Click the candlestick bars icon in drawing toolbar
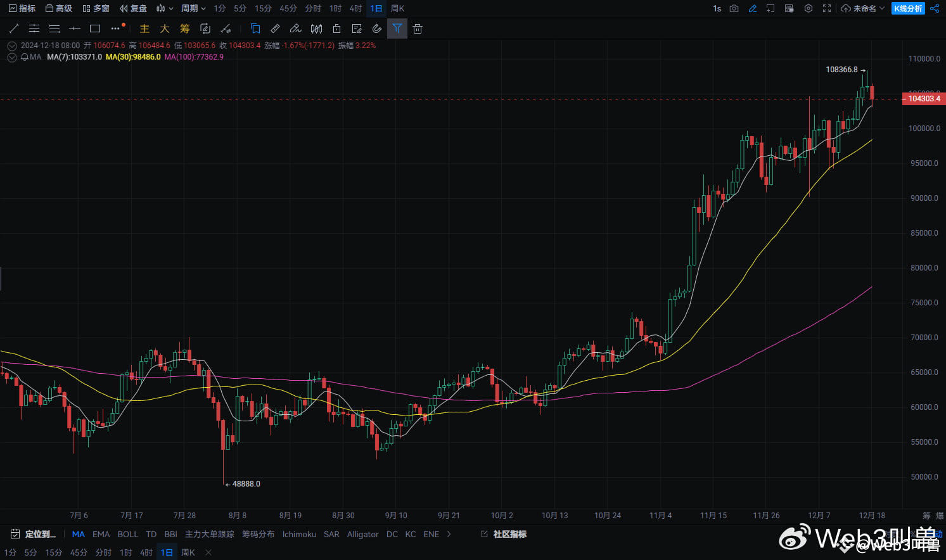The image size is (946, 560). tap(316, 29)
